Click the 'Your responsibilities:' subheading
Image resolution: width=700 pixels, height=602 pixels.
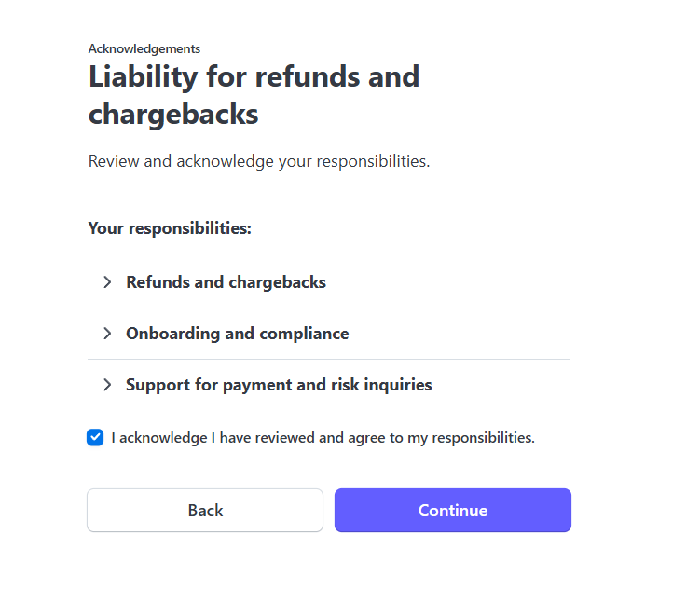pos(170,228)
